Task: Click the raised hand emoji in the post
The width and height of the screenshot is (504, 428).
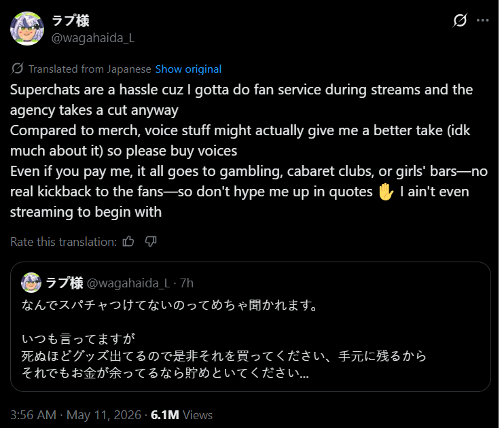Action: click(x=386, y=192)
